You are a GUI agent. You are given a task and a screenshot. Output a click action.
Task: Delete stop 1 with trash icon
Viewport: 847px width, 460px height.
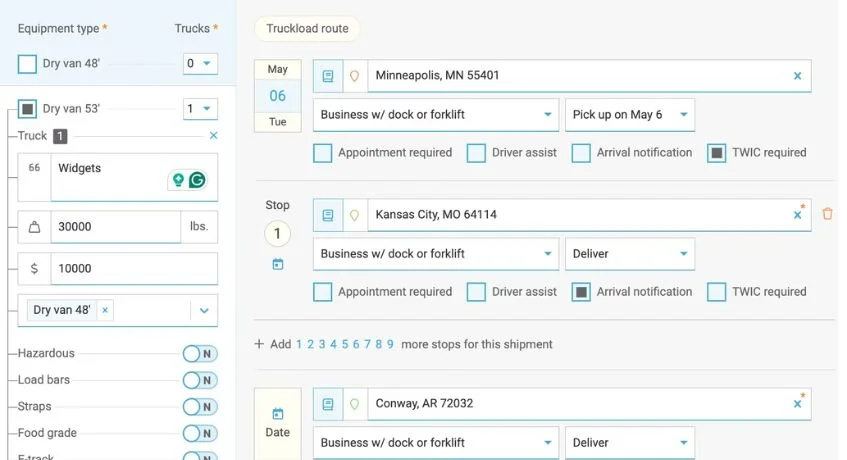click(827, 214)
